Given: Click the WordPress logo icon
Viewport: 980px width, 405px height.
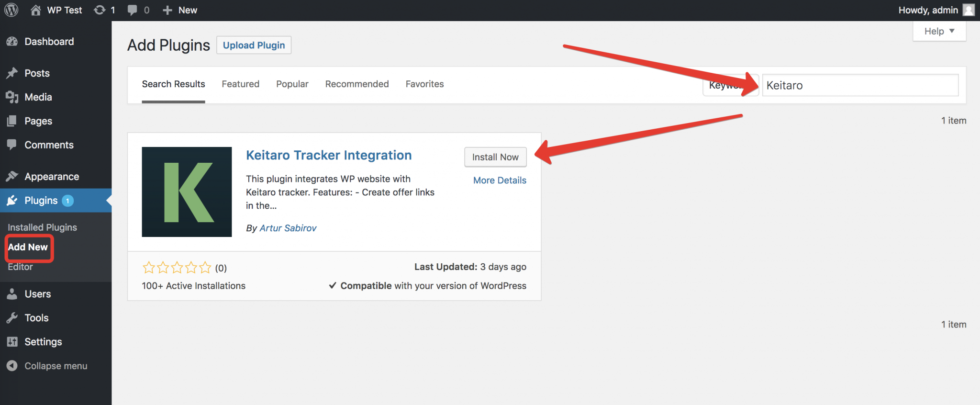Looking at the screenshot, I should point(11,10).
